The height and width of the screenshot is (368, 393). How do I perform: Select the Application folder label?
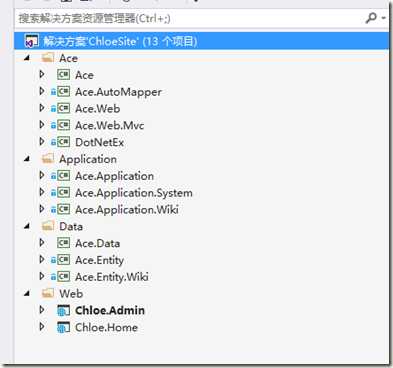(x=88, y=159)
